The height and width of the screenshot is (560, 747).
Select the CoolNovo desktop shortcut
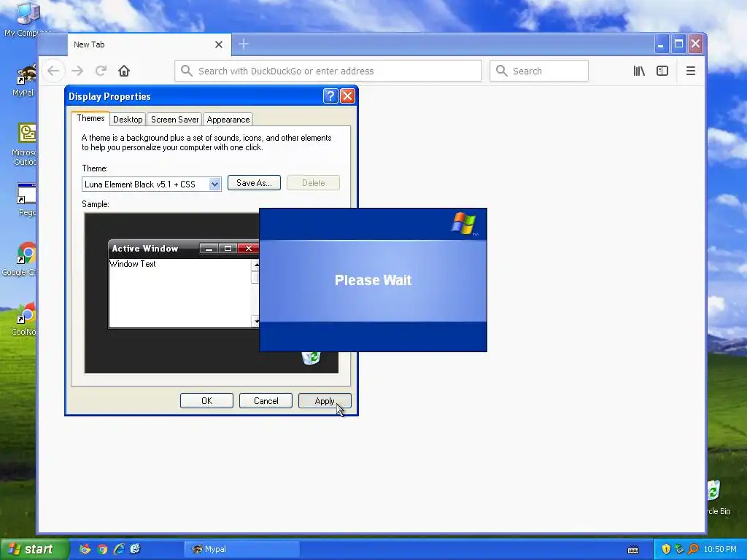click(25, 318)
